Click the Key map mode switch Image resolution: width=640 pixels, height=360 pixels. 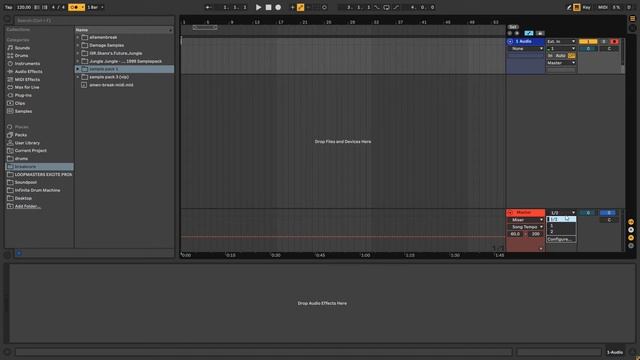tap(587, 7)
